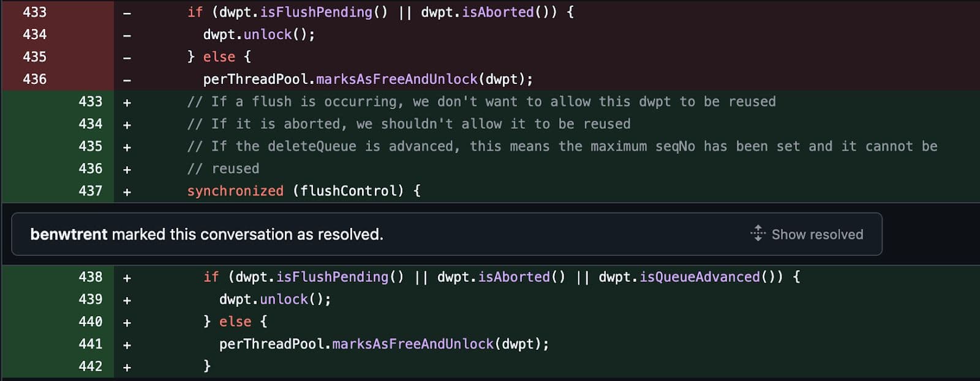This screenshot has height=381, width=980.
Task: Click the plus marker on line 437
Action: pyautogui.click(x=127, y=192)
